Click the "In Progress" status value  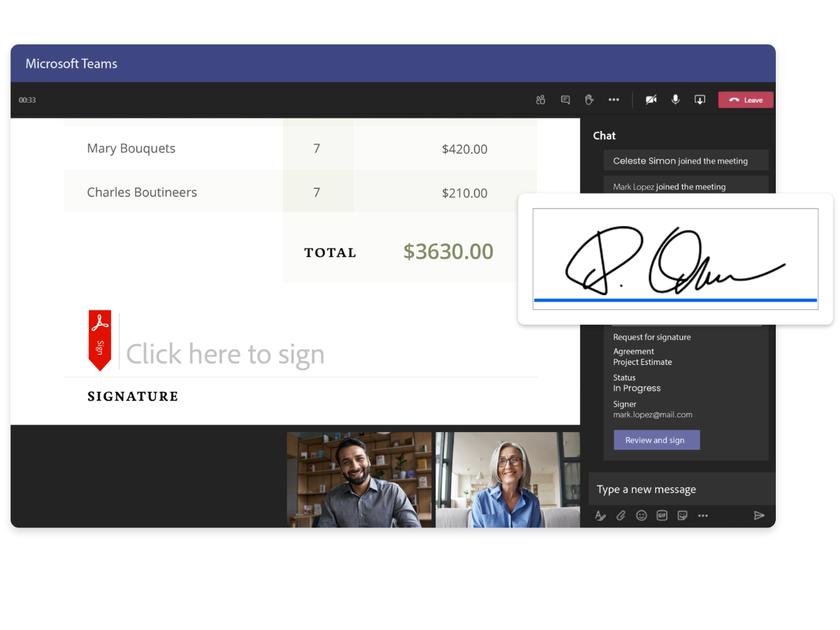pyautogui.click(x=637, y=388)
